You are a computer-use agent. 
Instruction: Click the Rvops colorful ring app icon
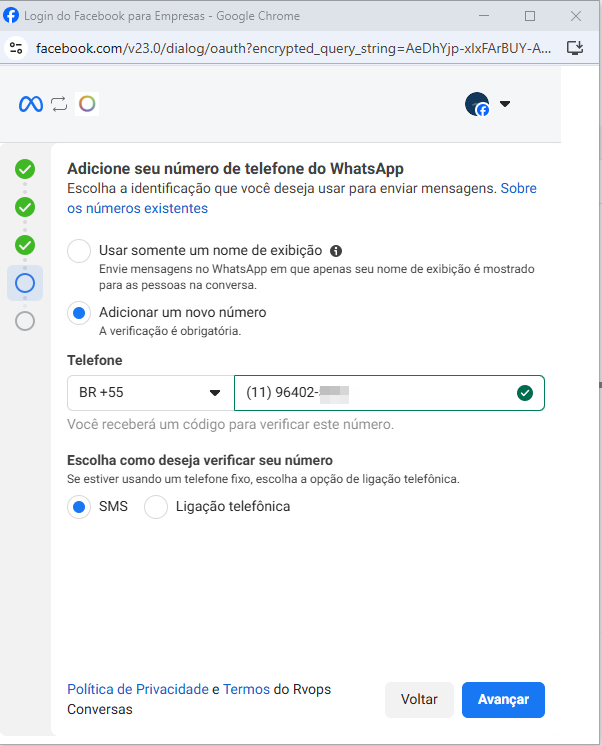point(87,104)
